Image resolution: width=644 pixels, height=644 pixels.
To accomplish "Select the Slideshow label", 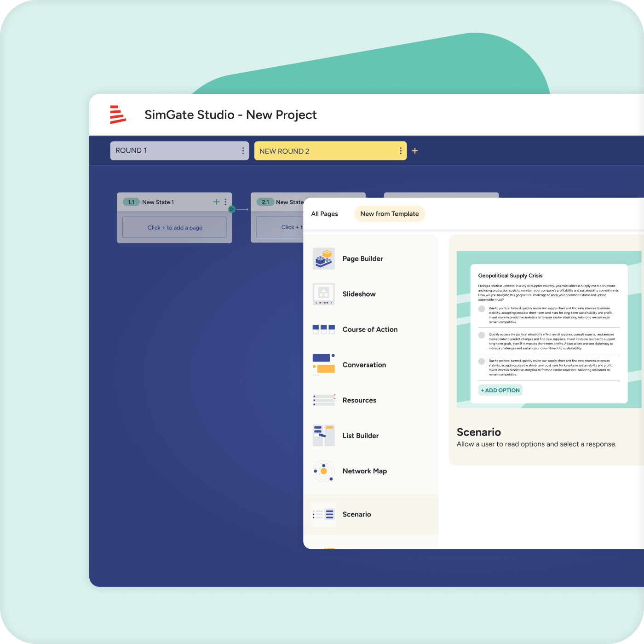I will (359, 294).
